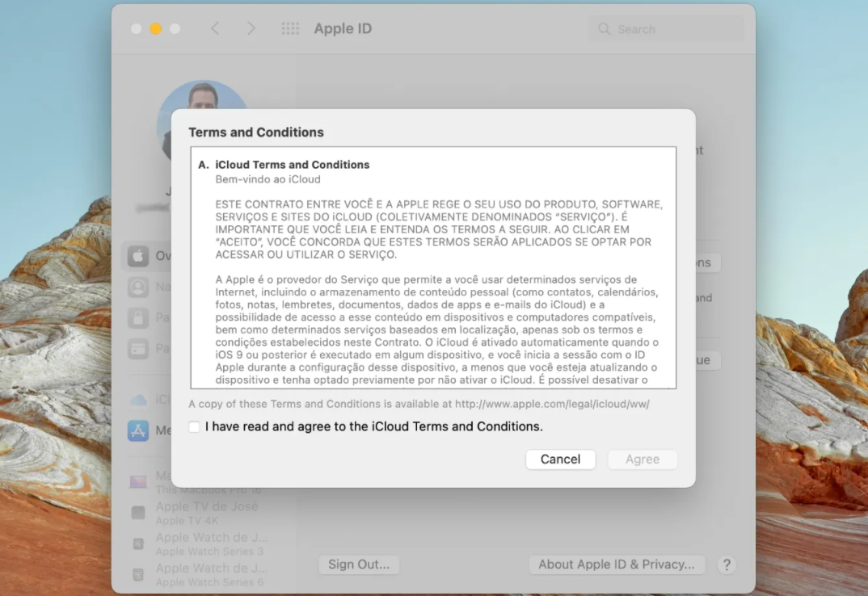Click Sign Out button in Apple ID window
Viewport: 868px width, 596px height.
[359, 565]
